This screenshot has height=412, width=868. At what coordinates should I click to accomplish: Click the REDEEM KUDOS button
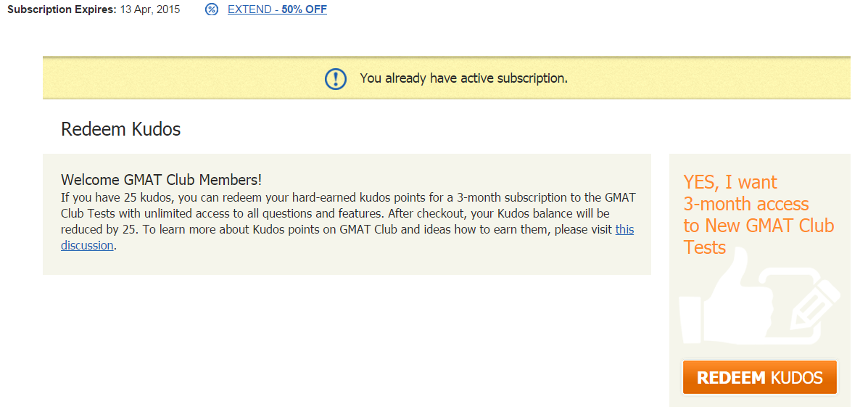pos(759,378)
